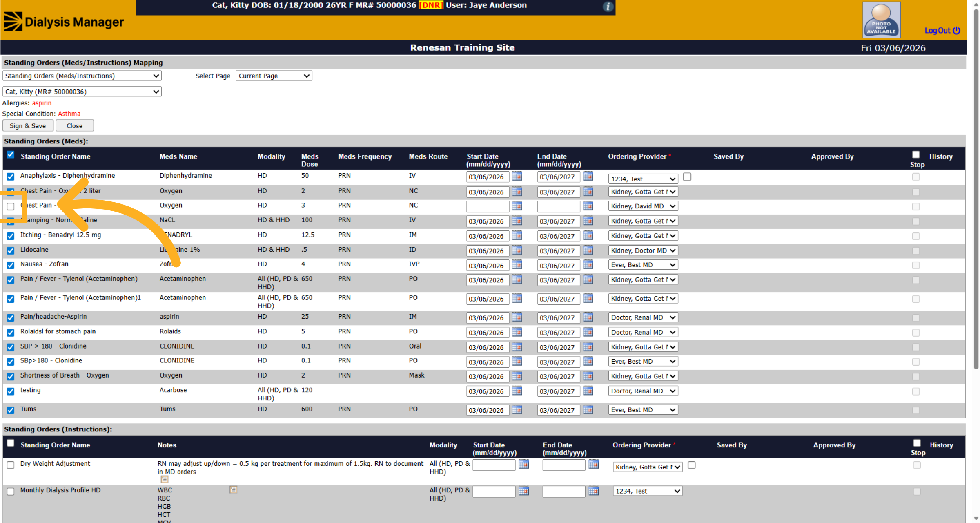This screenshot has height=523, width=980.
Task: Click the Log Out power icon
Action: (956, 30)
